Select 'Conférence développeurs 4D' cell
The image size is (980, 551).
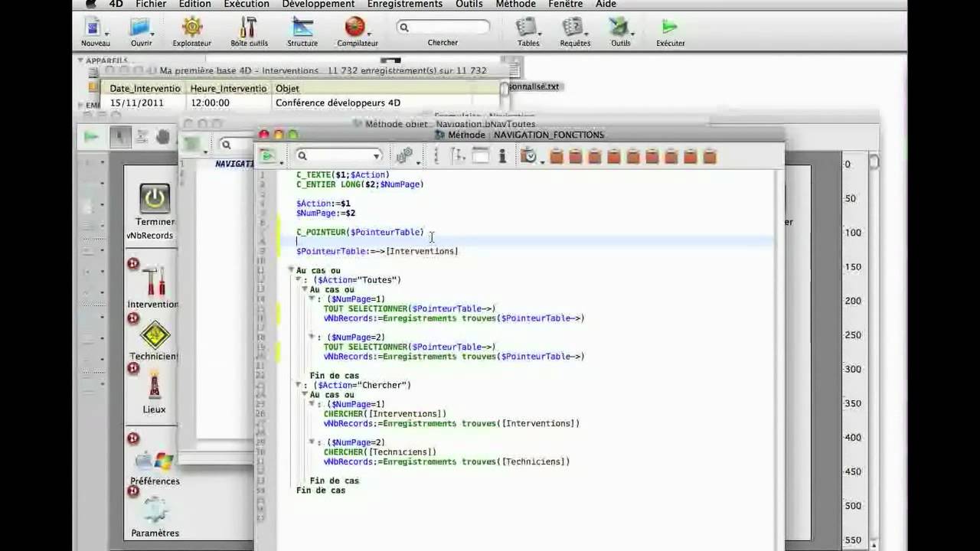(x=338, y=103)
